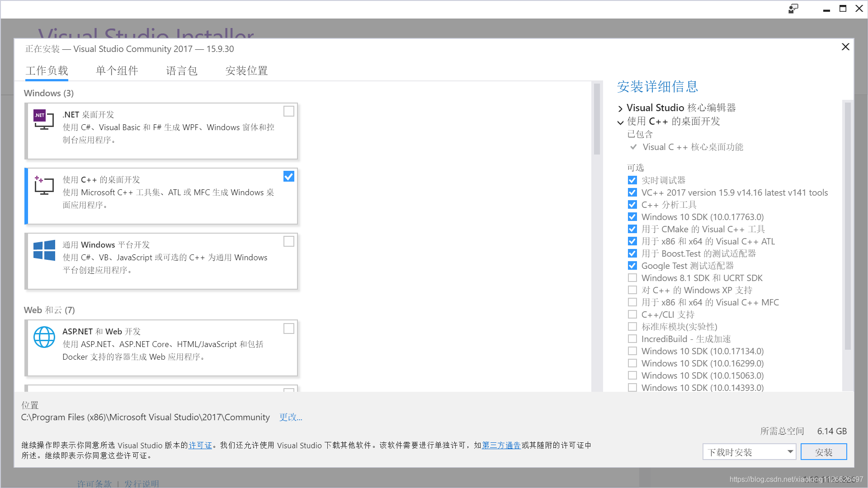The width and height of the screenshot is (868, 488).
Task: Enable the .NET 桌面开发 workload checkbox
Action: [x=289, y=111]
